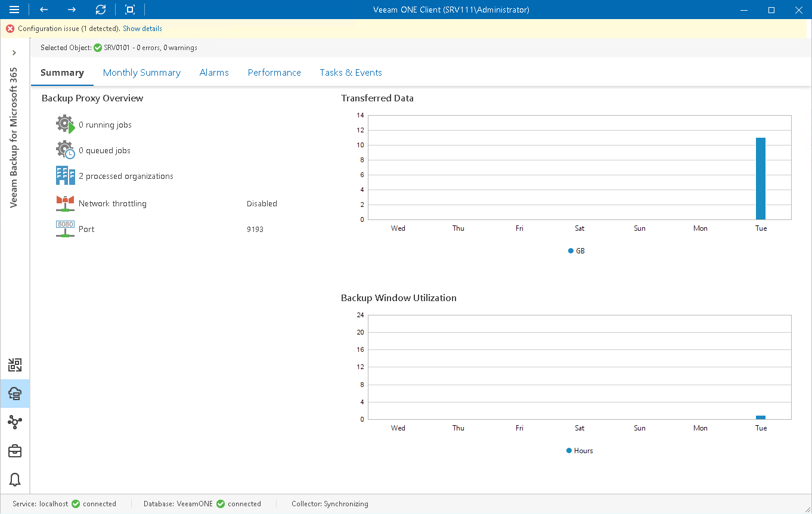812x514 pixels.
Task: Select the '0 queued jobs' text
Action: click(x=104, y=151)
